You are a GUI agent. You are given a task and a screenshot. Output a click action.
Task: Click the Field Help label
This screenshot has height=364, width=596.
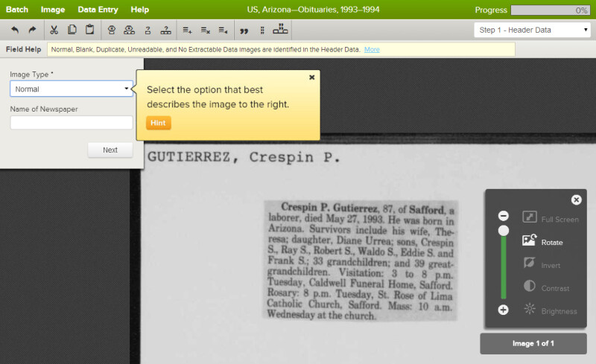coord(23,49)
